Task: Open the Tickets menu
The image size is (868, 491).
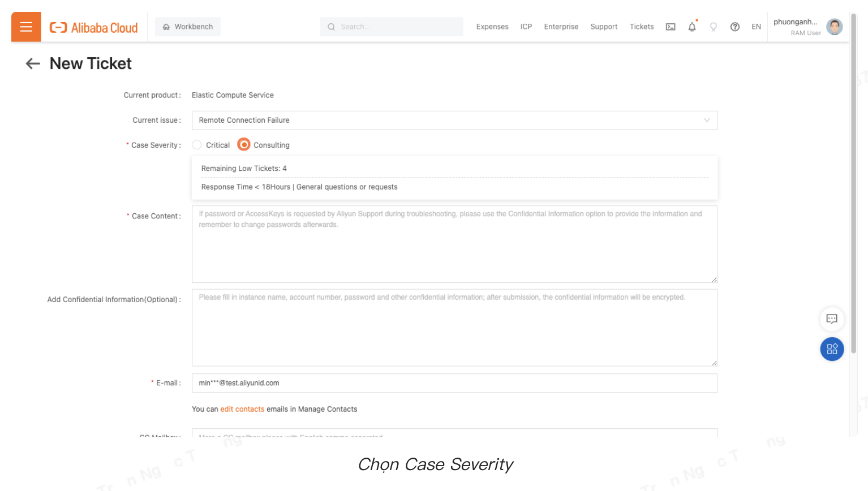Action: tap(642, 27)
